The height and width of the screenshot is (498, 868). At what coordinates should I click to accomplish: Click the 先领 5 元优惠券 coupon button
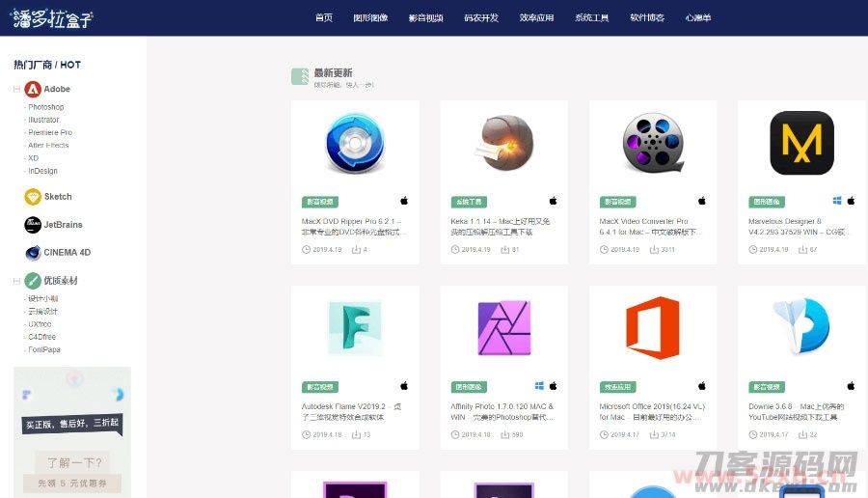[72, 484]
